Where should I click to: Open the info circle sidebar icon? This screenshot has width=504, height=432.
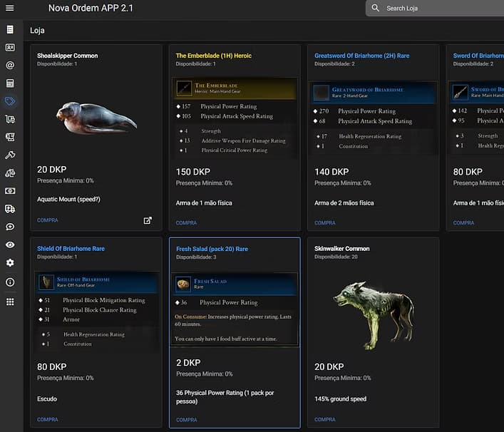point(10,282)
